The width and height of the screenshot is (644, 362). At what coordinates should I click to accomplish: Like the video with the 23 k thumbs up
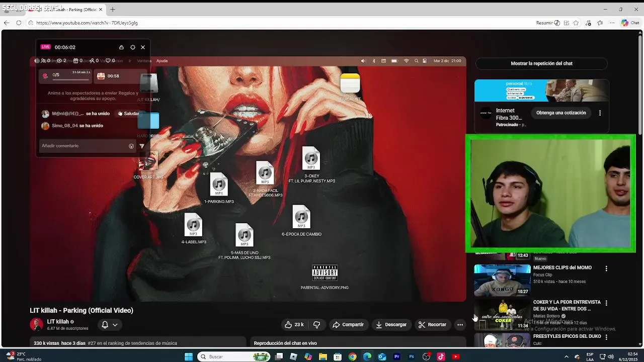294,325
